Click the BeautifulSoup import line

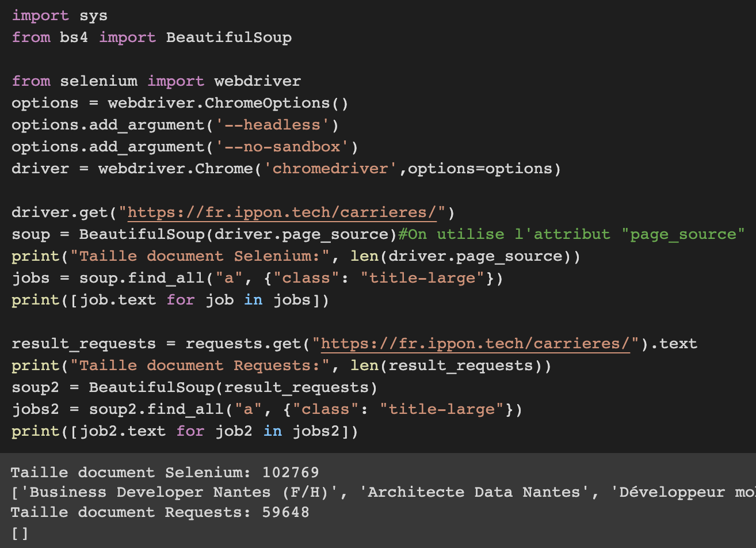point(151,37)
